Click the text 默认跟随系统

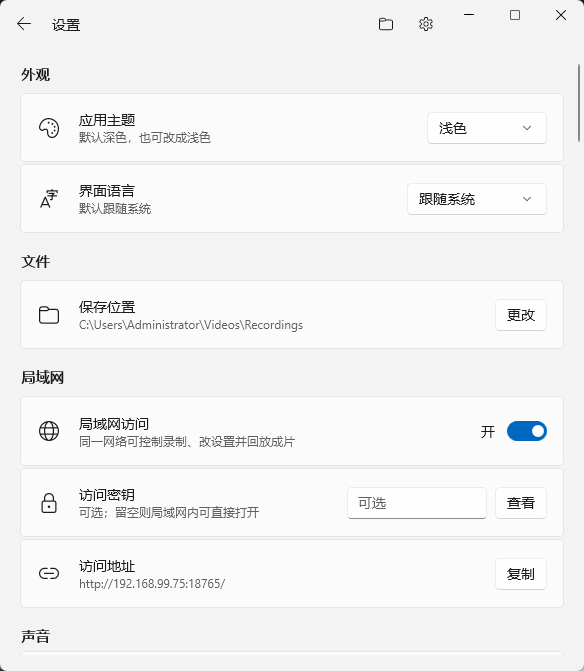[x=115, y=209]
